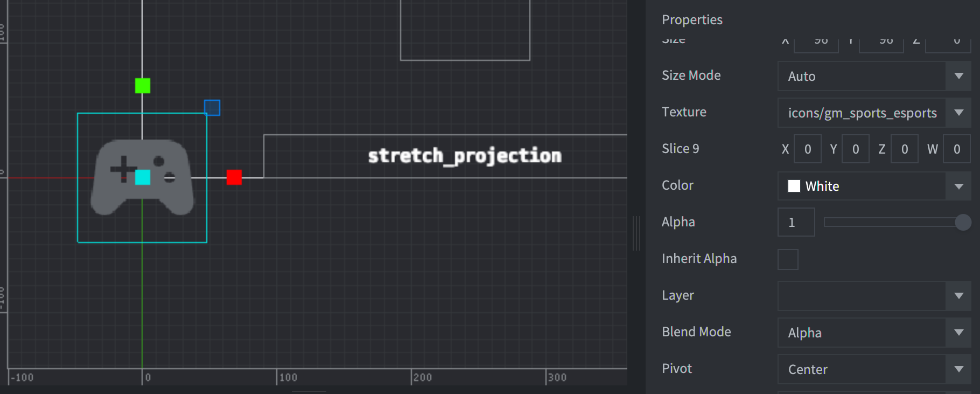Open the Texture dropdown showing gm_sports_esports
The width and height of the screenshot is (980, 394).
[959, 113]
